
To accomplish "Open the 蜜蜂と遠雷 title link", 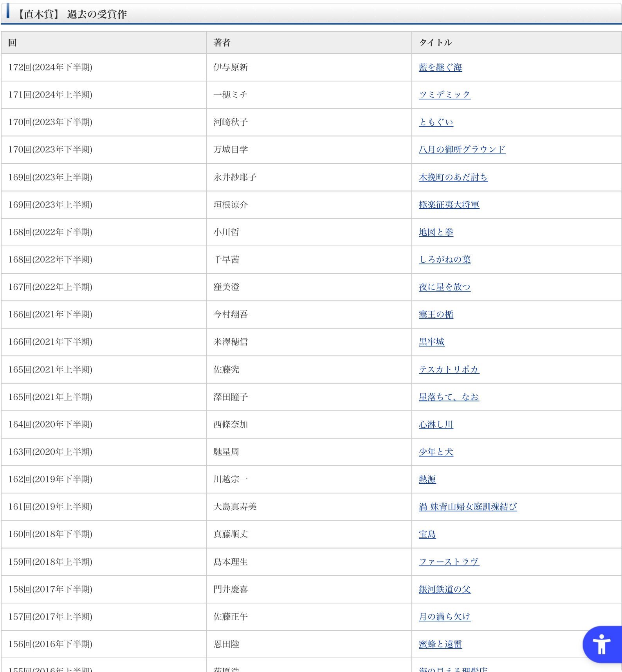I will tap(440, 644).
